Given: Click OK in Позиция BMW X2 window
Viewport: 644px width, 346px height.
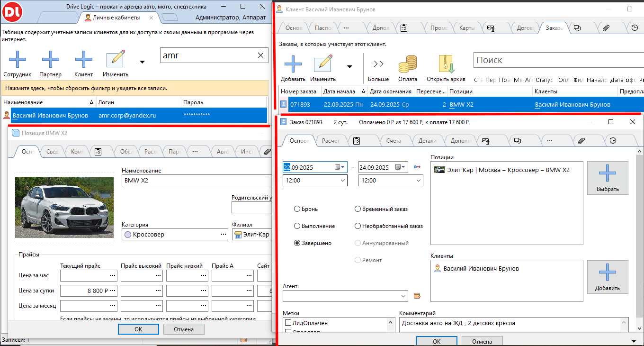Looking at the screenshot, I should [x=138, y=329].
